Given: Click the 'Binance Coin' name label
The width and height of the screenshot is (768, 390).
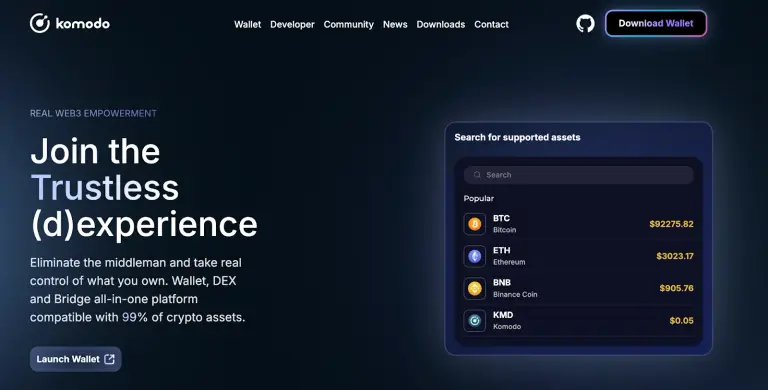Looking at the screenshot, I should pyautogui.click(x=515, y=294).
